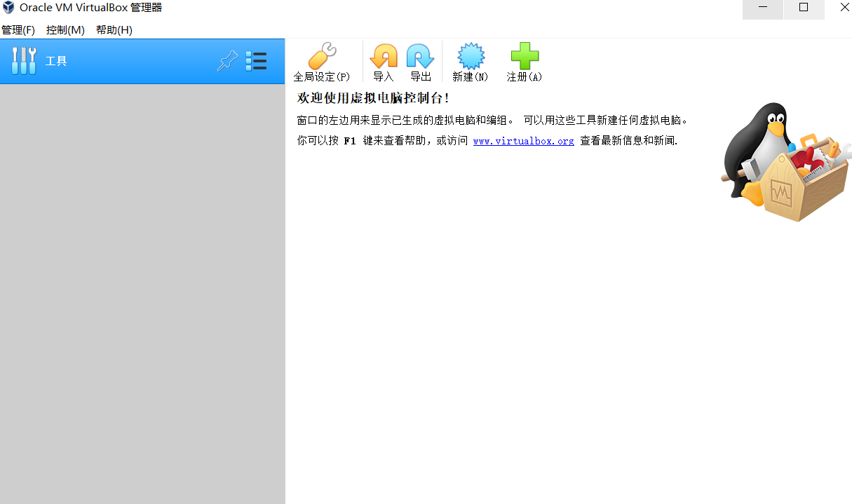
Task: Click the VirtualBox title bar app icon
Action: (8, 8)
